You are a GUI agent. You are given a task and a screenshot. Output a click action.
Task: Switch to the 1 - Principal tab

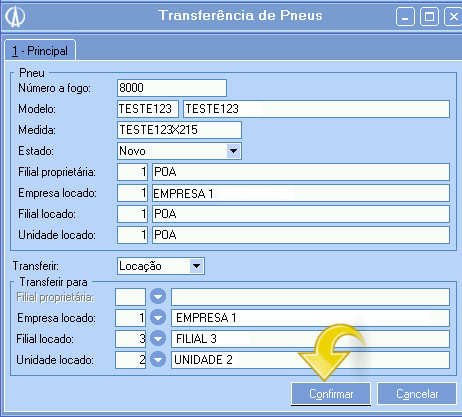click(40, 51)
